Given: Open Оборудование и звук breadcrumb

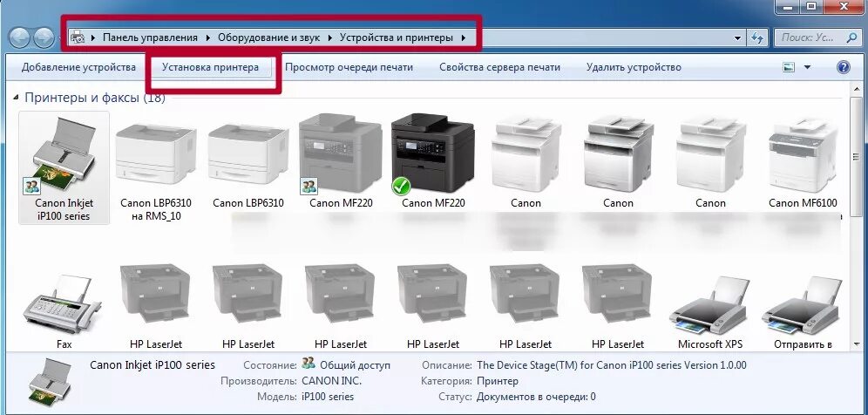Looking at the screenshot, I should (268, 37).
